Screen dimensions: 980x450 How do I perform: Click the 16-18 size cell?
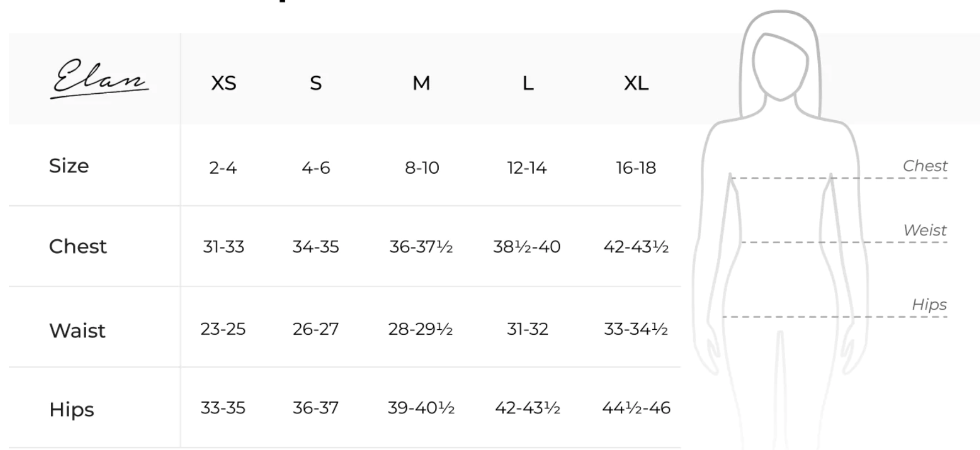click(636, 168)
